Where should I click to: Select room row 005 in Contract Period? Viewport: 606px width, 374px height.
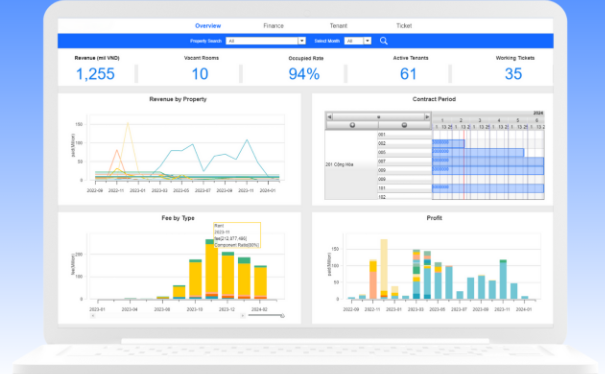pyautogui.click(x=404, y=152)
